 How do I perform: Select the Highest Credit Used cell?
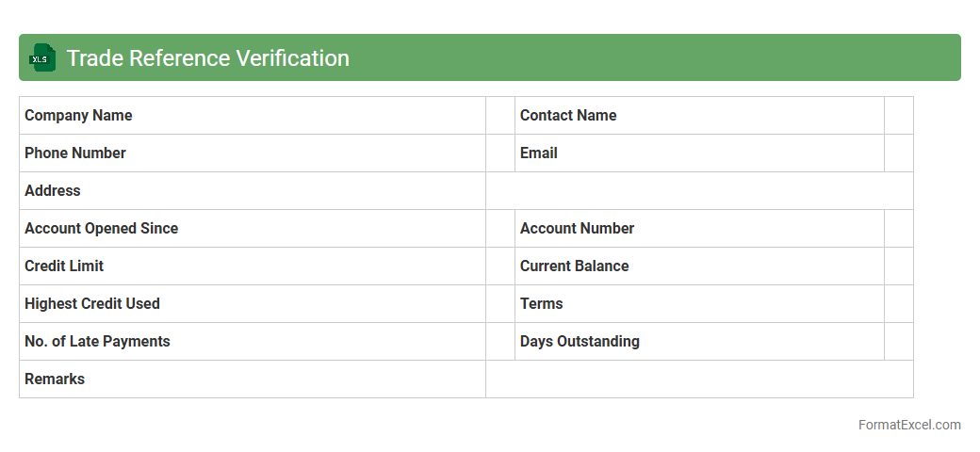(x=252, y=304)
